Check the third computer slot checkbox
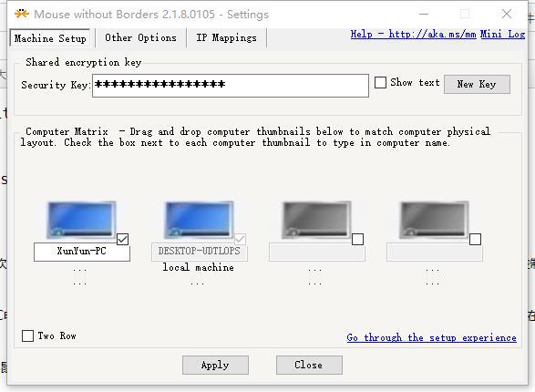Viewport: 535px width, 392px height. [x=357, y=239]
